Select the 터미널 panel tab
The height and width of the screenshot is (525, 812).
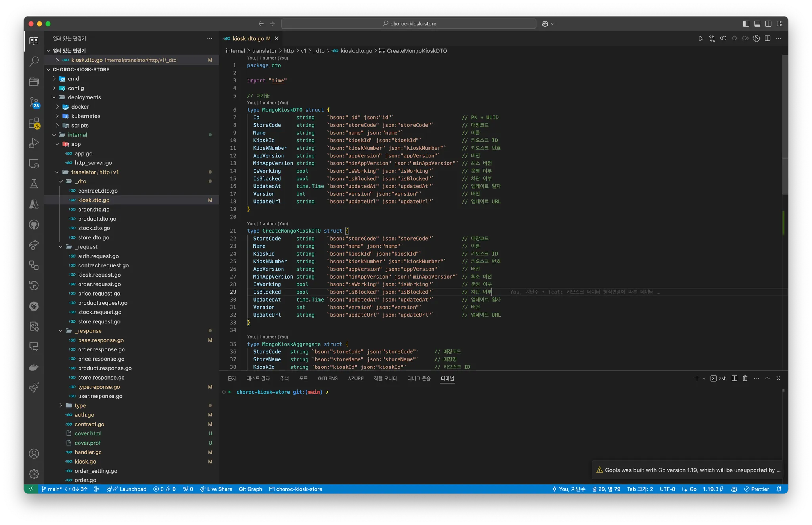(x=447, y=378)
